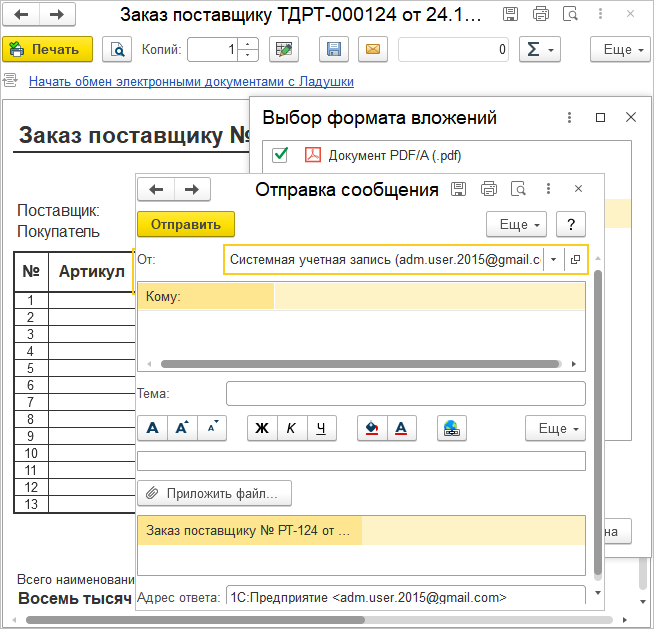Decrease copies with the down stepper arrow

tap(248, 55)
